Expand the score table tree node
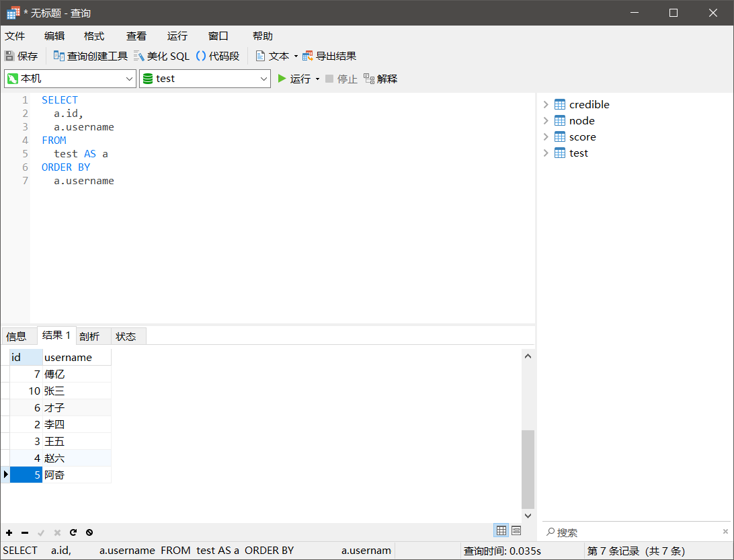The width and height of the screenshot is (734, 560). pyautogui.click(x=546, y=137)
